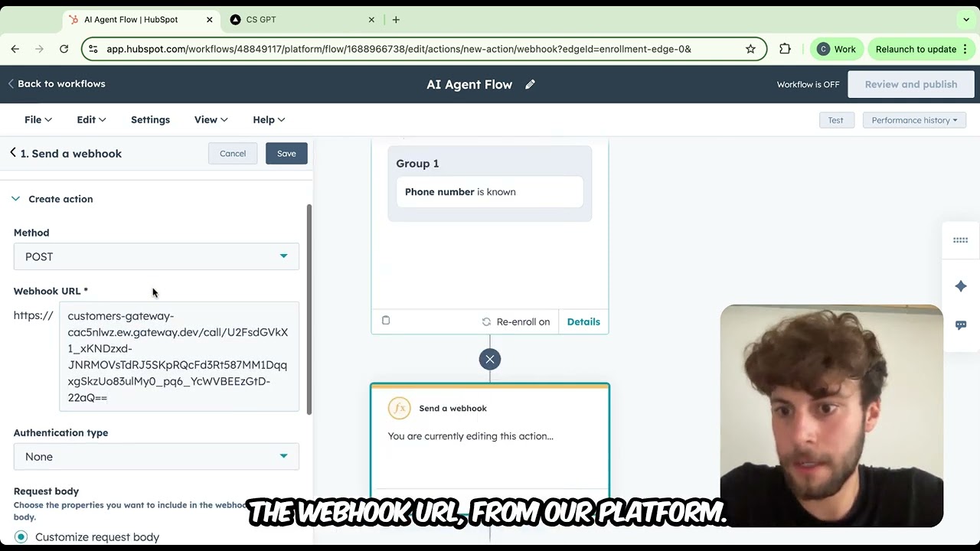Edit workflow name with the pencil icon
The width and height of the screenshot is (980, 551).
click(x=530, y=84)
